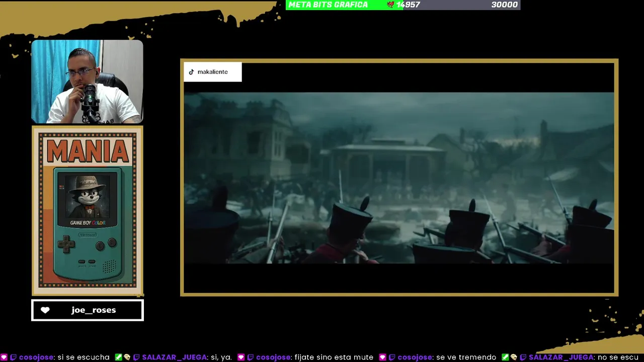Click the Game Boy Color screen image
This screenshot has width=644, height=362.
tap(88, 197)
